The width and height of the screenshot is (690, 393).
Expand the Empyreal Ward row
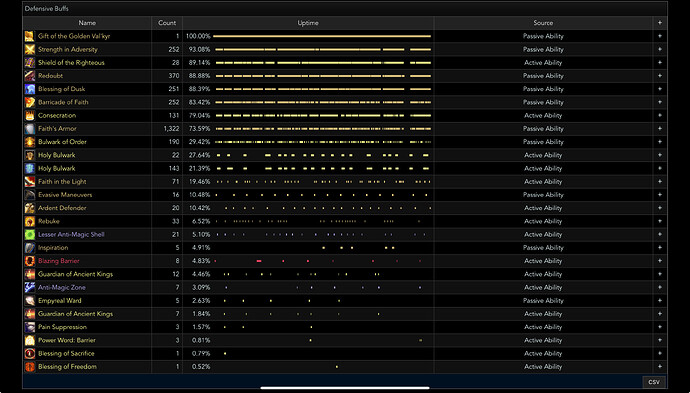click(660, 301)
